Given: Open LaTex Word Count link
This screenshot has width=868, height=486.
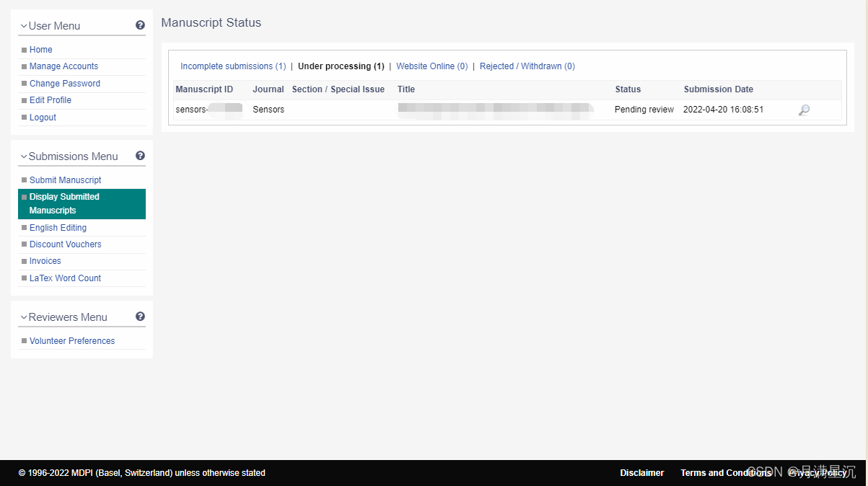Looking at the screenshot, I should tap(66, 278).
